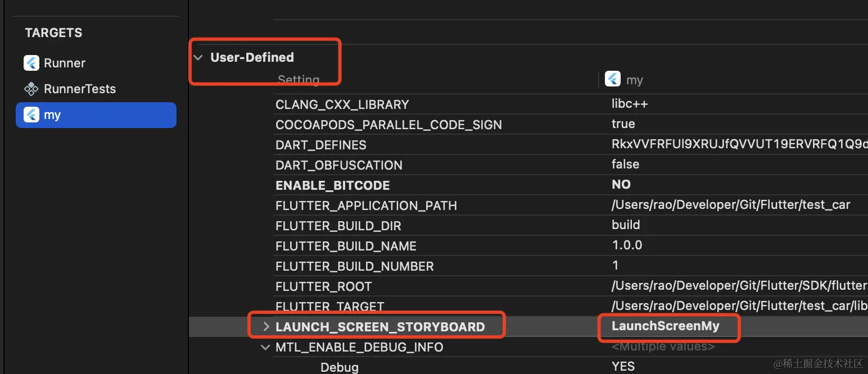868x374 pixels.
Task: Select the FLUTTER_BUILD_NAME setting row
Action: (346, 246)
